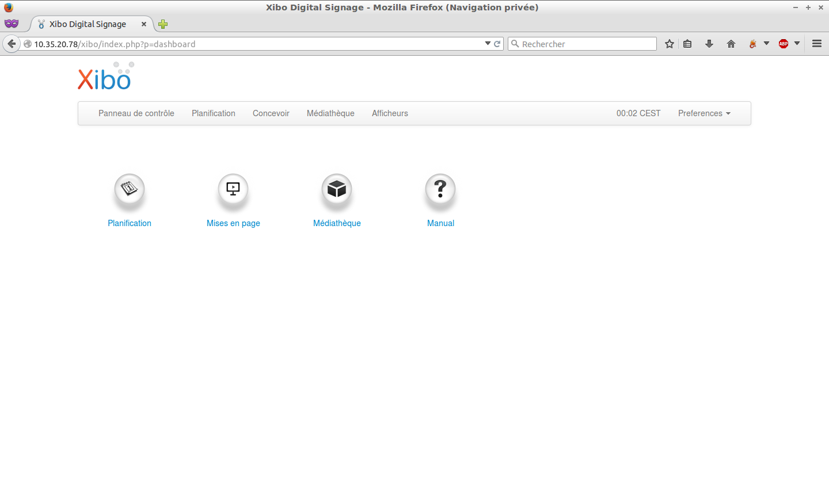The height and width of the screenshot is (504, 829).
Task: Open the Concevoir menu item
Action: tap(271, 113)
